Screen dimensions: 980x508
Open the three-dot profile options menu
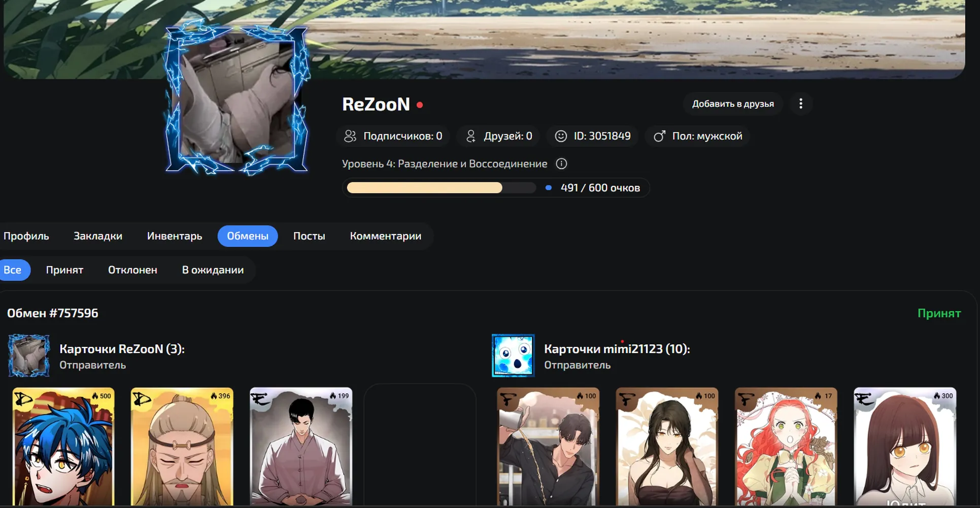pyautogui.click(x=801, y=104)
